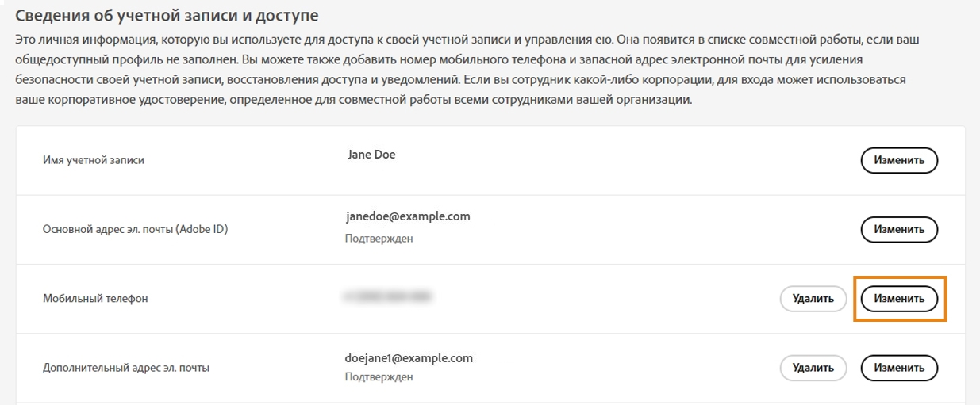Click the Мобильный телефон label
Viewport: 980px width, 405px height.
pyautogui.click(x=95, y=299)
